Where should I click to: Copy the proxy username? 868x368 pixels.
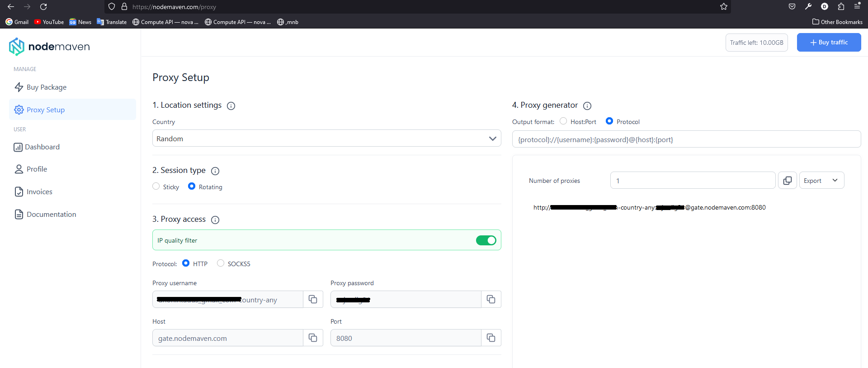click(x=313, y=299)
